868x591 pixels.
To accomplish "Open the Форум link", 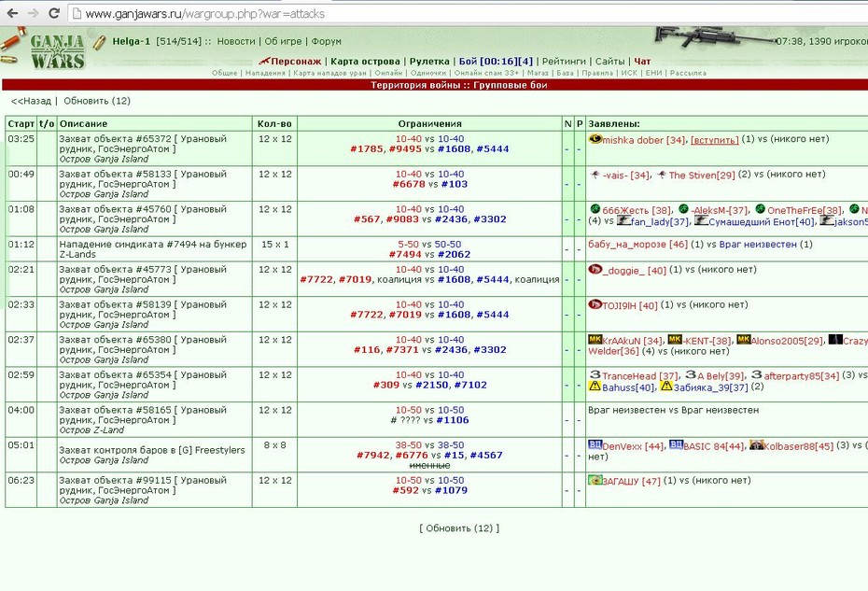I will coord(326,41).
